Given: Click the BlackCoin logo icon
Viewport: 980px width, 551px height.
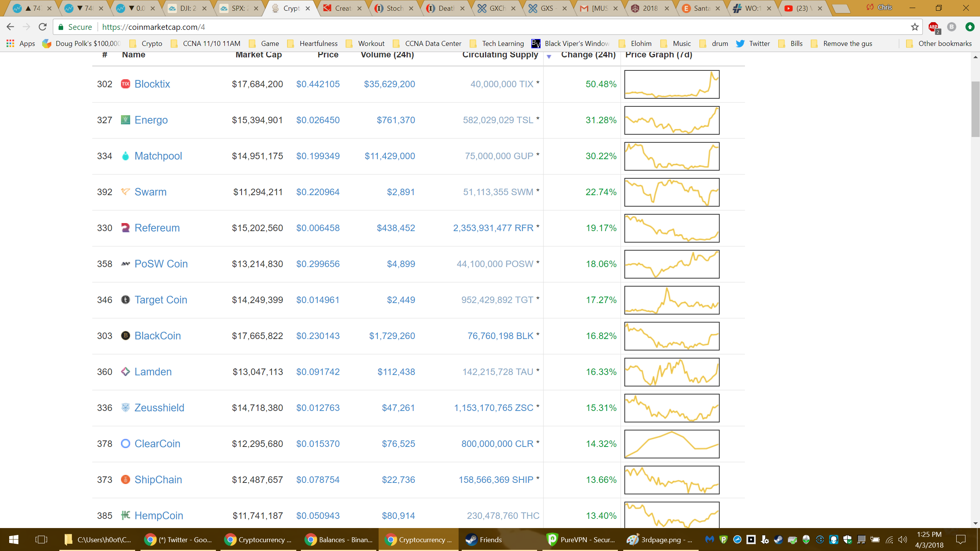Looking at the screenshot, I should tap(125, 336).
